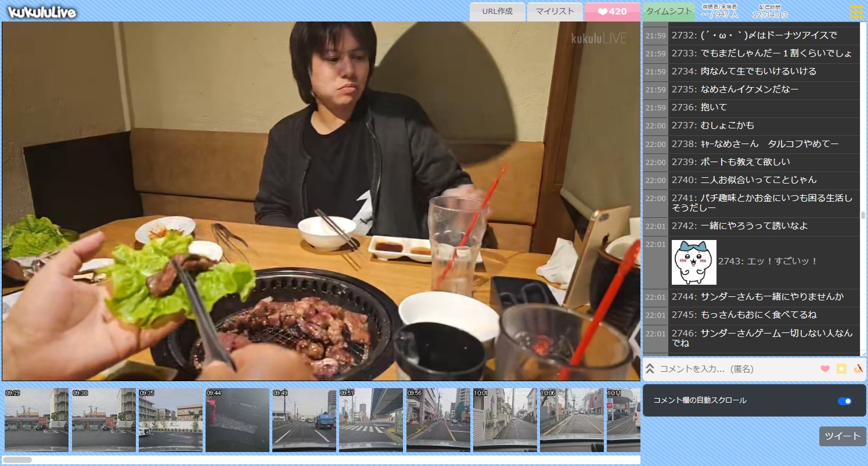The image size is (868, 466).
Task: Select the 09:29 timeline thumbnail
Action: click(36, 420)
